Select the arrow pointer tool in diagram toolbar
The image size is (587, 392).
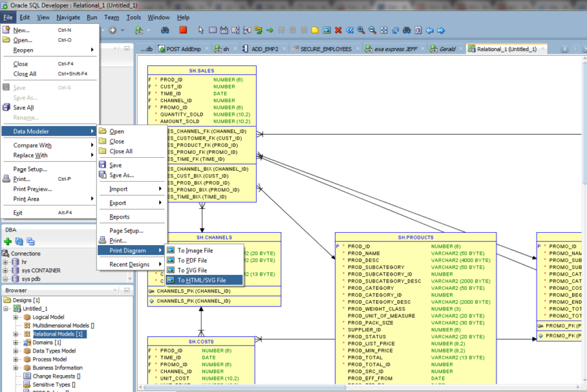[201, 30]
